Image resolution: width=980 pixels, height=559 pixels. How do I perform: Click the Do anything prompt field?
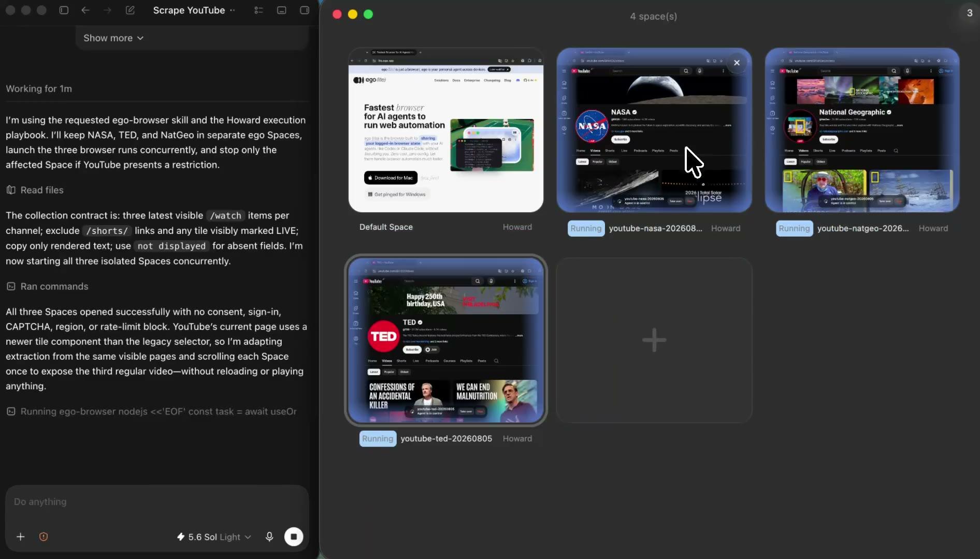(157, 502)
